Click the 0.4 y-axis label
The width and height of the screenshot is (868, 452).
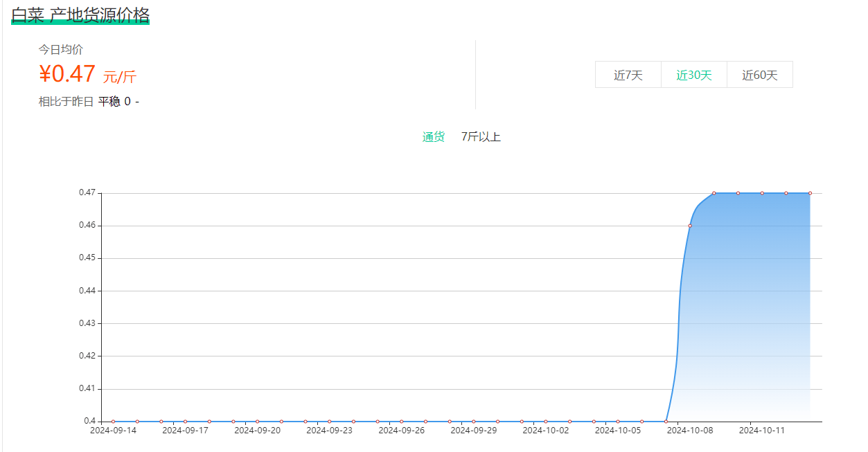(x=90, y=421)
